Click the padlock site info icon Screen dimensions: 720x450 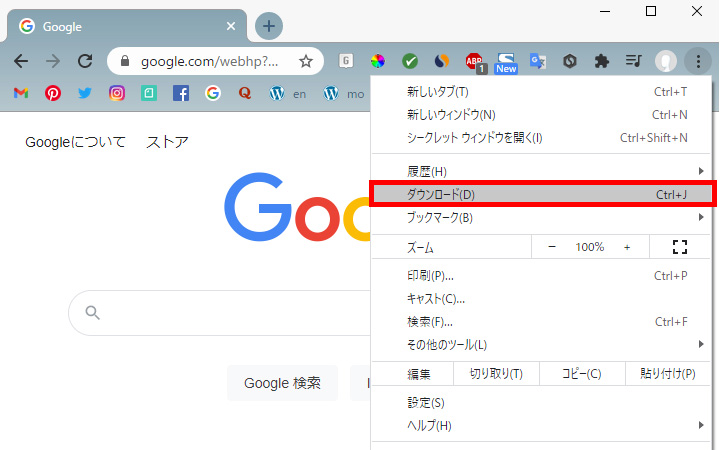tap(125, 61)
